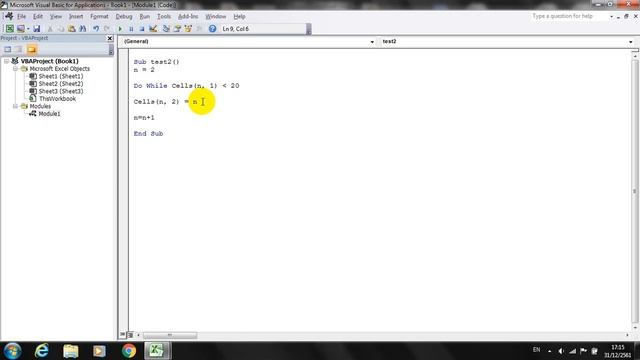Viewport: 640px width, 360px height.
Task: Click the Reset stop icon
Action: pyautogui.click(x=142, y=29)
